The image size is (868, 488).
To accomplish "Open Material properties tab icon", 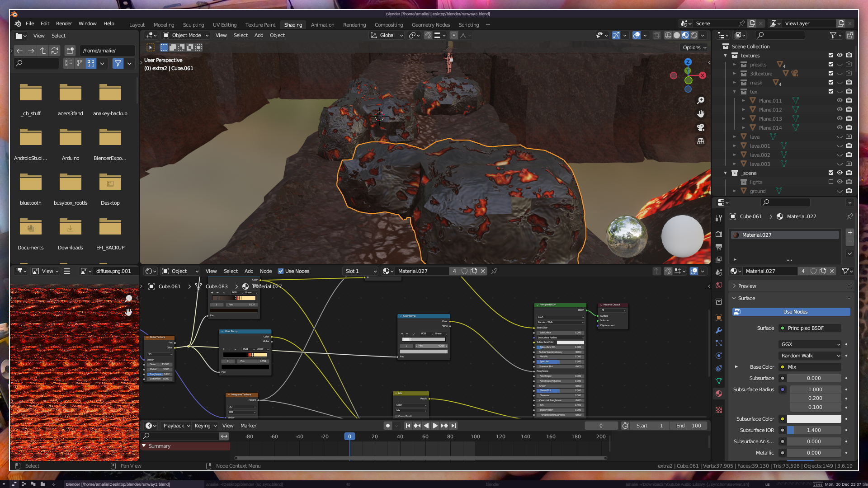I will point(719,394).
